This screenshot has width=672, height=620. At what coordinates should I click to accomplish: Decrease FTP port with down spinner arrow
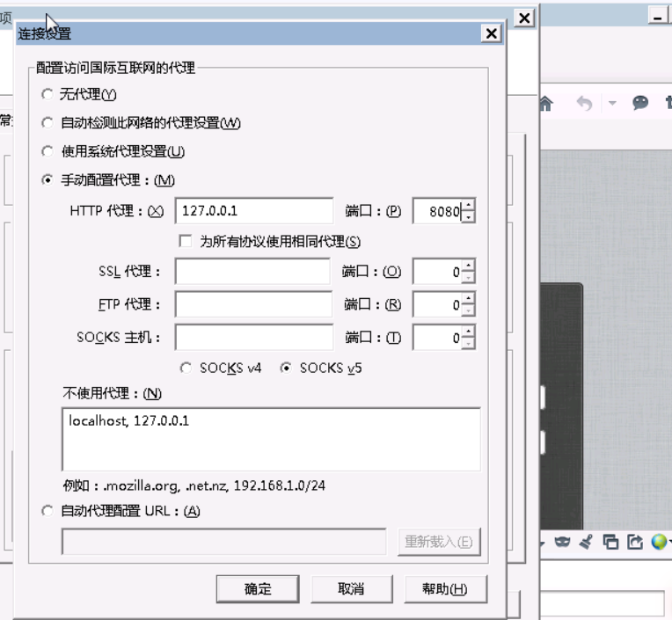[469, 310]
